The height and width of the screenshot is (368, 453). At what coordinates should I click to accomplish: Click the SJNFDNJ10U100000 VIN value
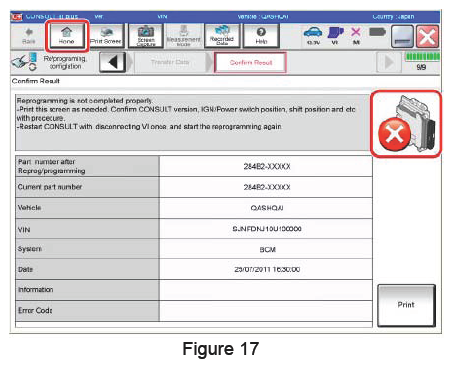point(267,229)
